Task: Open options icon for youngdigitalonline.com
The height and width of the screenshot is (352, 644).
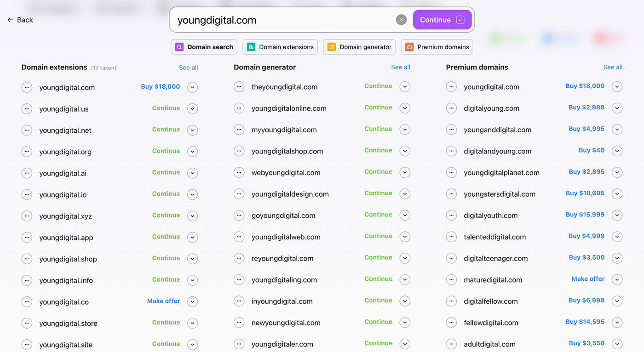Action: 239,108
